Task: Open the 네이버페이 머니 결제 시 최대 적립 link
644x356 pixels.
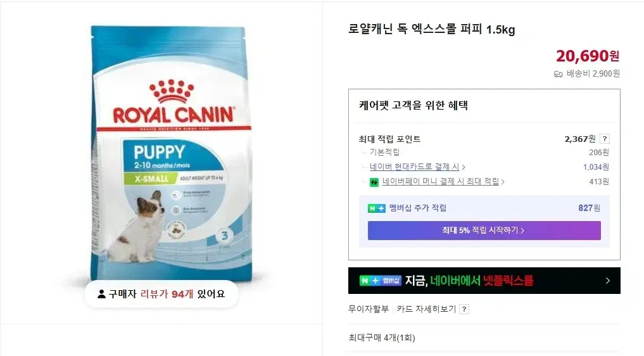Action: [x=440, y=181]
